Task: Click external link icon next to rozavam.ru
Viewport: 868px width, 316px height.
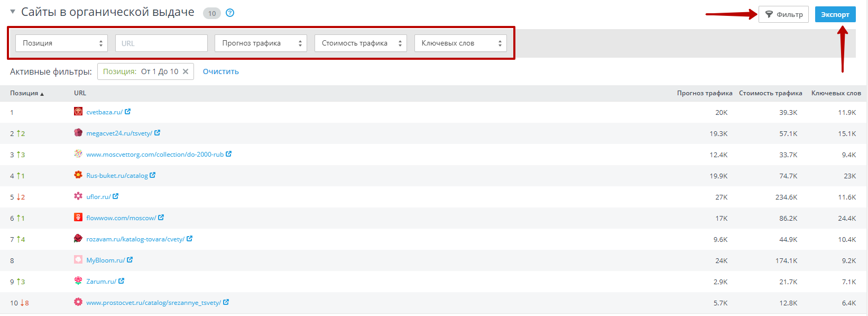Action: [x=190, y=239]
